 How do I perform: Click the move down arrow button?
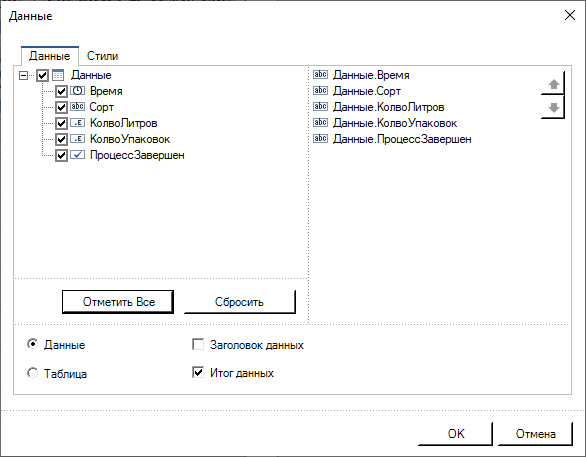(553, 108)
